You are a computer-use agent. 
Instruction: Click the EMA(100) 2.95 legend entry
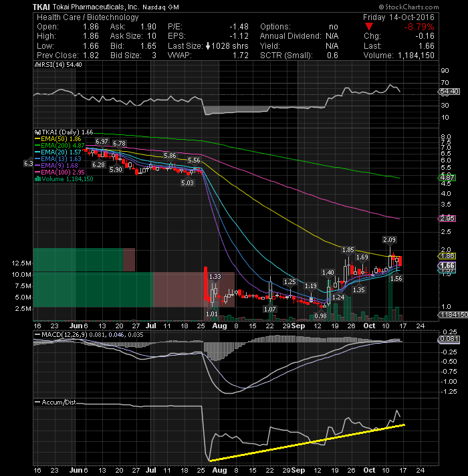(62, 172)
